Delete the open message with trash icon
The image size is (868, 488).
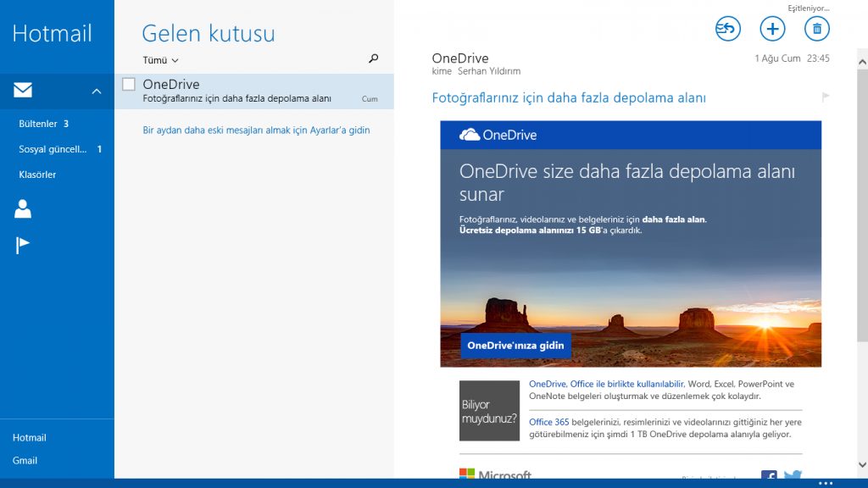click(816, 29)
